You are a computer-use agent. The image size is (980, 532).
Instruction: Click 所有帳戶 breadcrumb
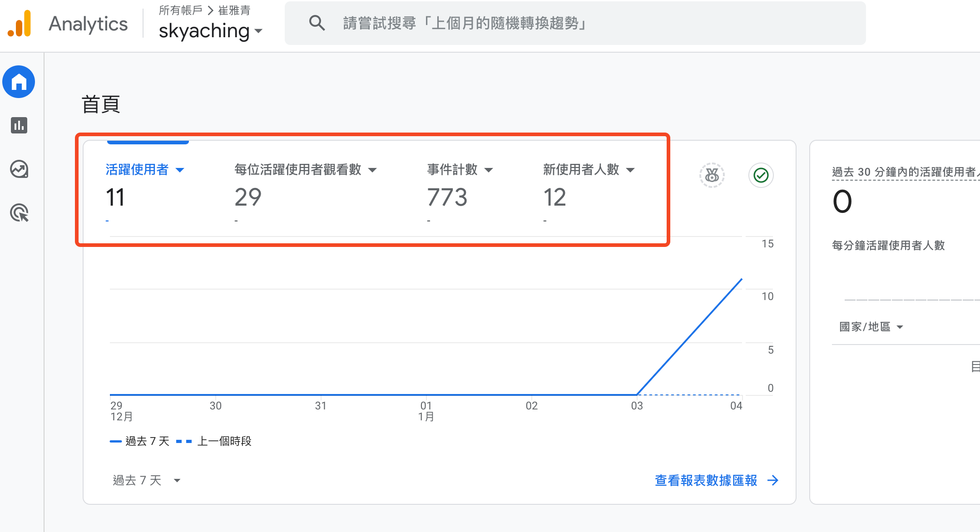pyautogui.click(x=181, y=10)
